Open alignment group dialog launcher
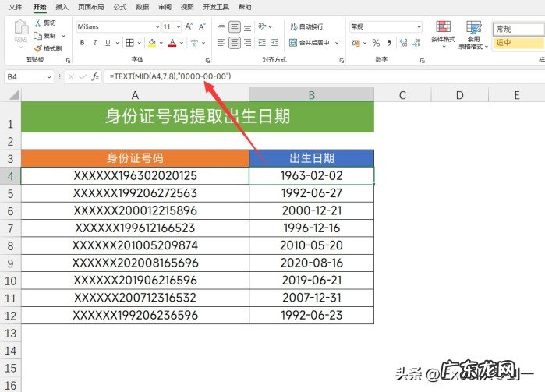545x392 pixels. click(342, 61)
